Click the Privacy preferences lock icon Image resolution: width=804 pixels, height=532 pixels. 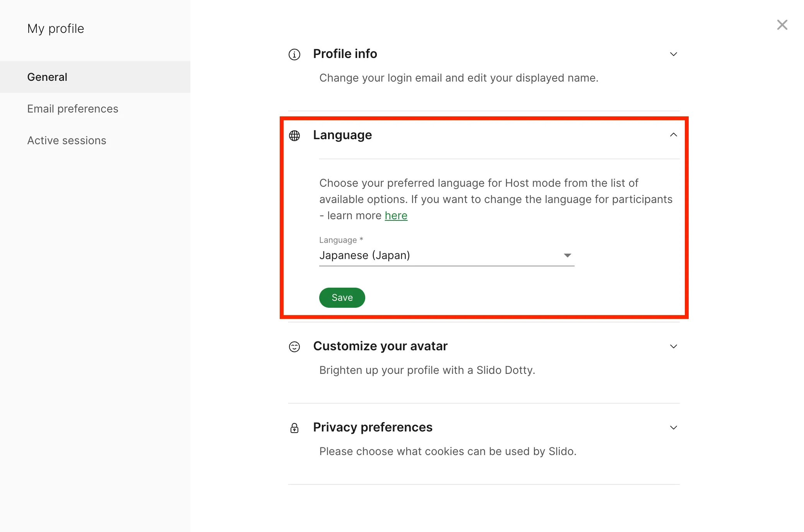click(x=294, y=428)
